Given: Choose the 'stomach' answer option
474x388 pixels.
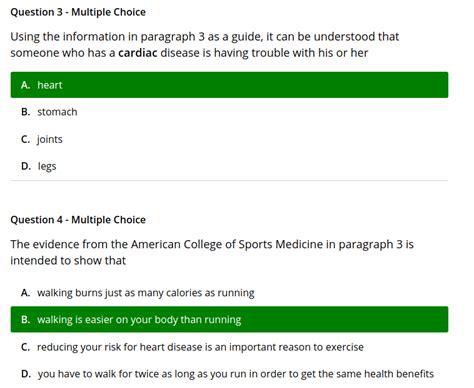Looking at the screenshot, I should (x=229, y=112).
